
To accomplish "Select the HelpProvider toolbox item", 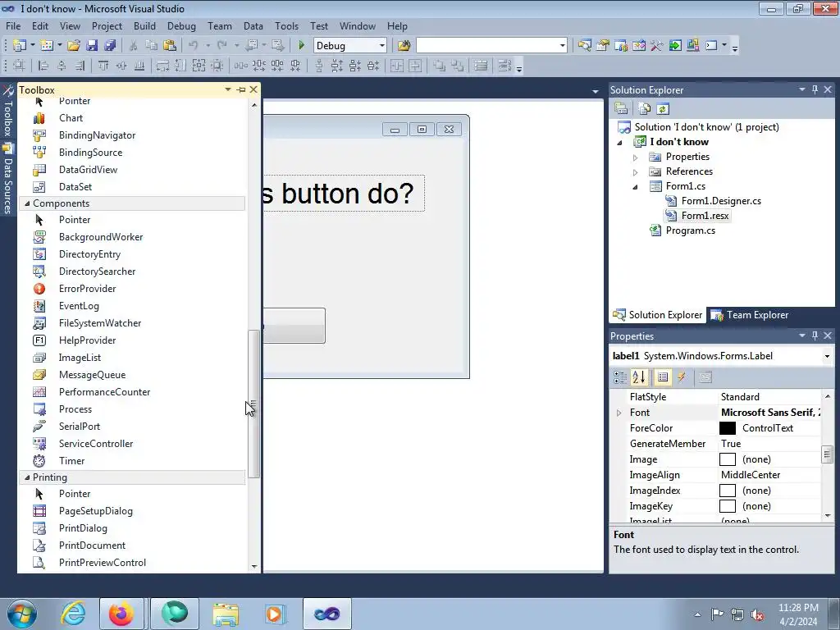I will click(x=87, y=340).
